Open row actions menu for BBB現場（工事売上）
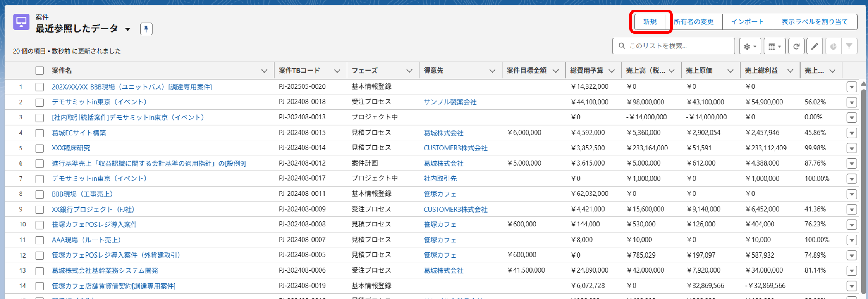This screenshot has width=868, height=299. 851,194
